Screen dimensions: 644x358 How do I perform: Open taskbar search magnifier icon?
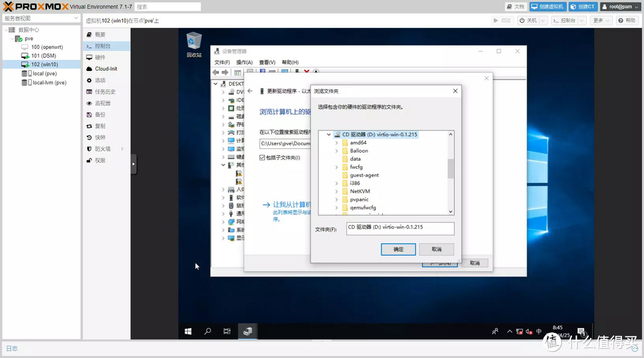tap(208, 331)
